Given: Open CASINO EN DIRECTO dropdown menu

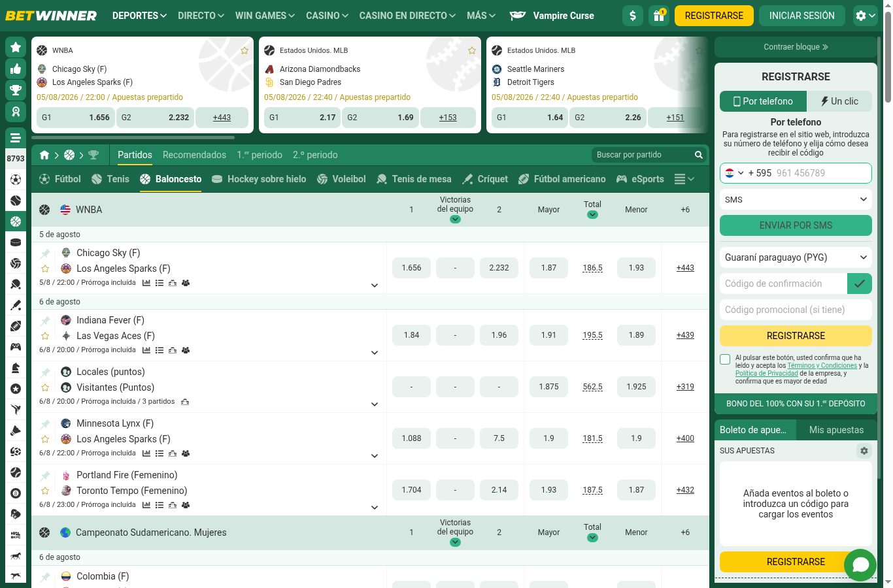Looking at the screenshot, I should click(x=407, y=16).
